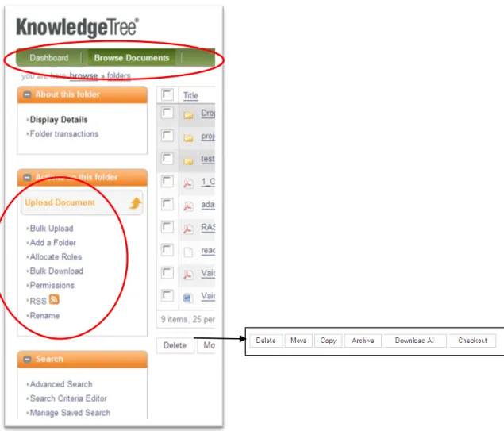Start Bulk Download
This screenshot has width=504, height=431.
56,271
